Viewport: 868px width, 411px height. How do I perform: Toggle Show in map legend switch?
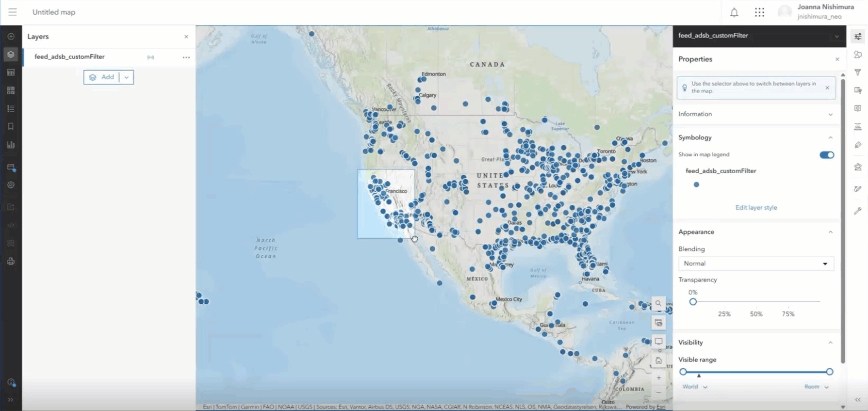827,155
